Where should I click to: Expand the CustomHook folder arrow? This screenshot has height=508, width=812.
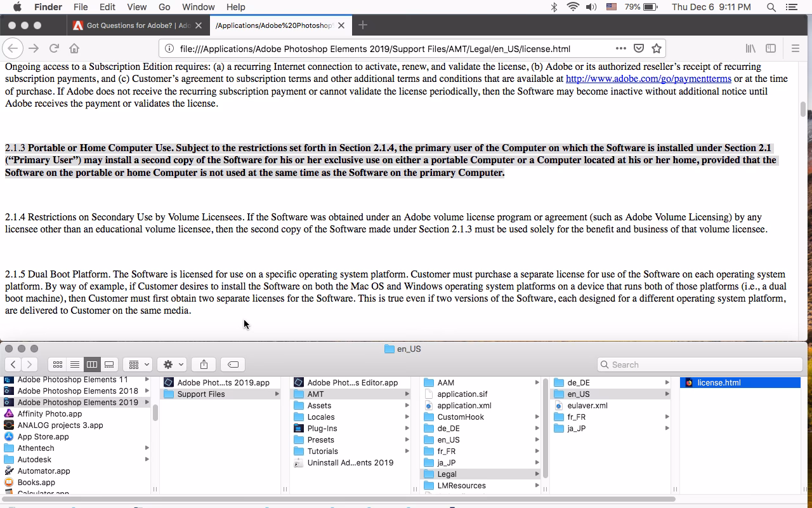coord(537,417)
